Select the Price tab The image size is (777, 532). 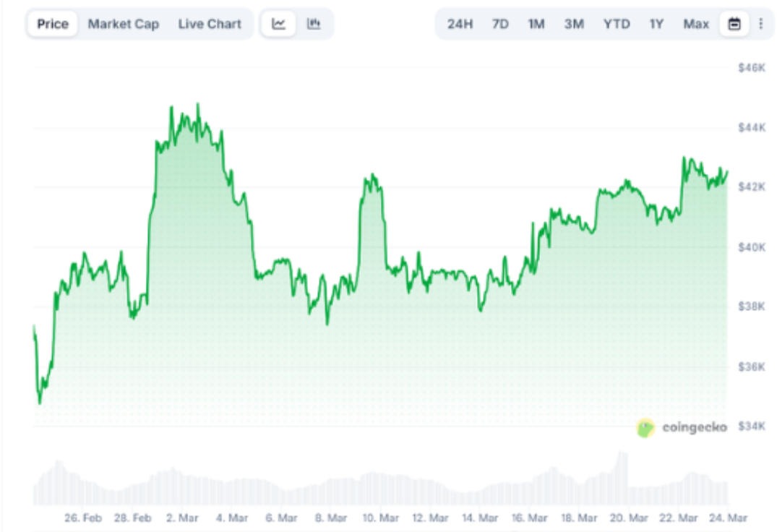pos(53,24)
